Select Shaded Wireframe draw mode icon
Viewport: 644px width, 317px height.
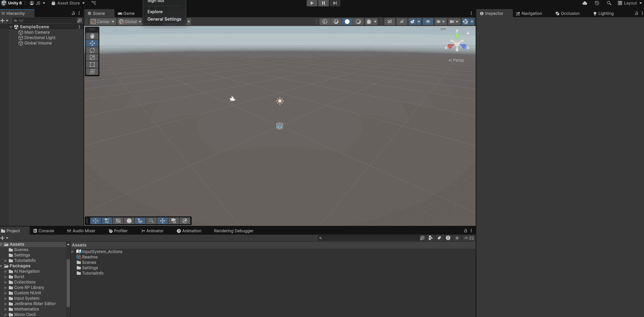pos(336,22)
